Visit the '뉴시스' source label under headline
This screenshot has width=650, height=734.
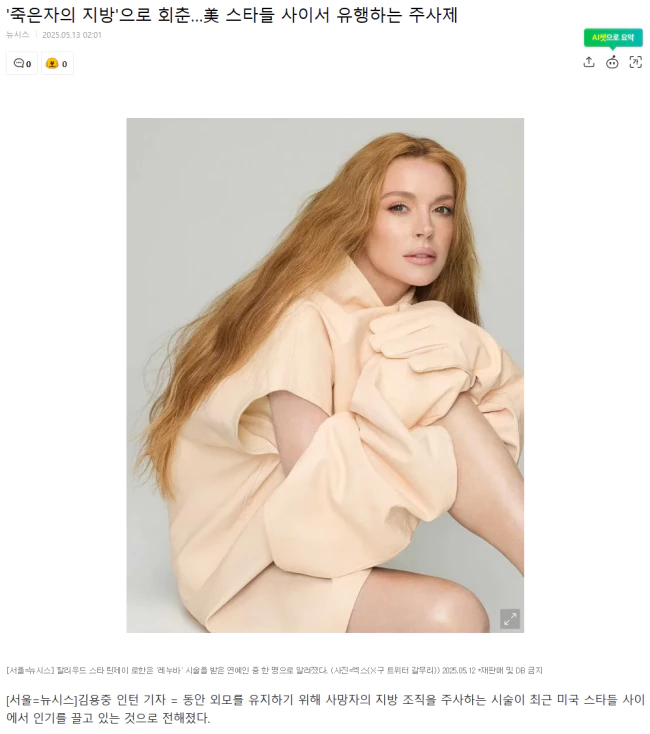[x=18, y=35]
